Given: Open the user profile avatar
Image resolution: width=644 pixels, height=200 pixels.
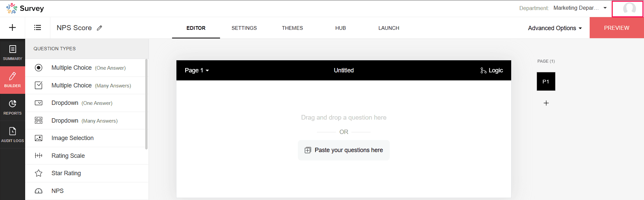Looking at the screenshot, I should point(629,8).
